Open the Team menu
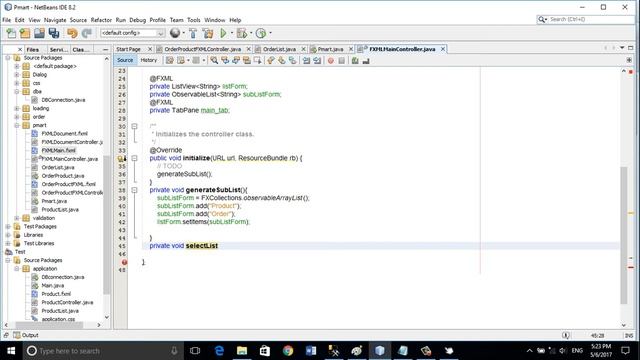The width and height of the screenshot is (640, 360). click(176, 20)
